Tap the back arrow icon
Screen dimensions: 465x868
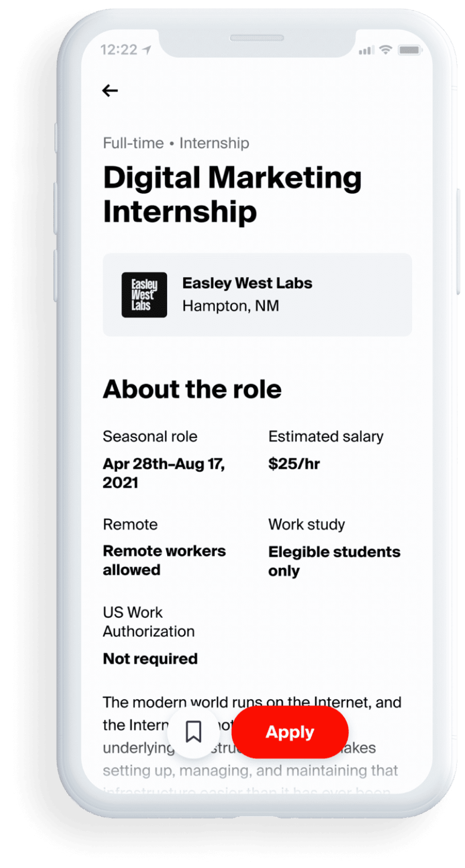(x=110, y=91)
